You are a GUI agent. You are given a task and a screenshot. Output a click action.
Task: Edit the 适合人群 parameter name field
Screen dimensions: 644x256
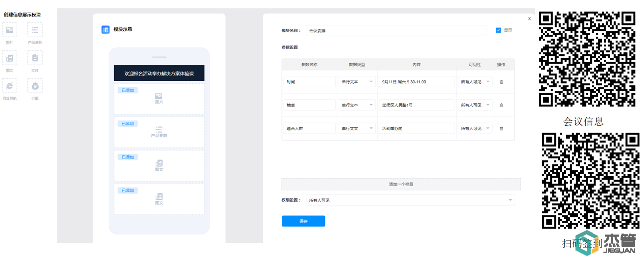(x=309, y=129)
